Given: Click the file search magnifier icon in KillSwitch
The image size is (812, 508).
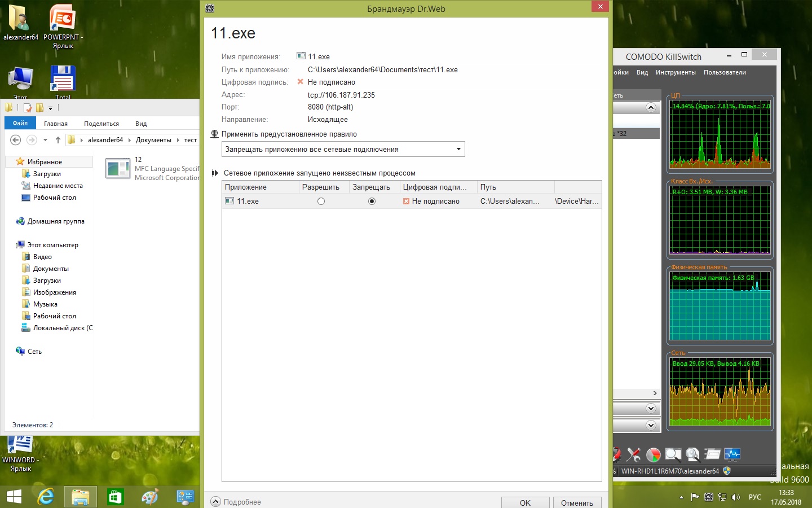Looking at the screenshot, I should click(x=693, y=454).
